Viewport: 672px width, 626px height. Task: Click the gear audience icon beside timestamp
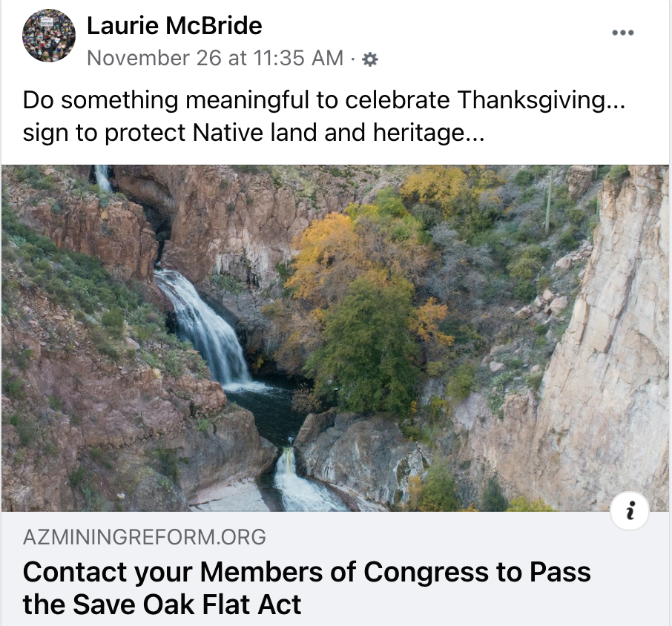pyautogui.click(x=370, y=59)
